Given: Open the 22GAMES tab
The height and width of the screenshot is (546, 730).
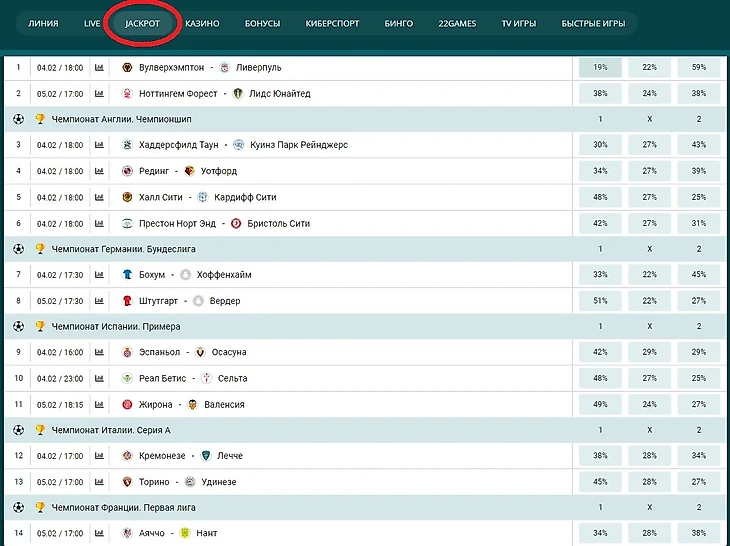Looking at the screenshot, I should pyautogui.click(x=457, y=23).
